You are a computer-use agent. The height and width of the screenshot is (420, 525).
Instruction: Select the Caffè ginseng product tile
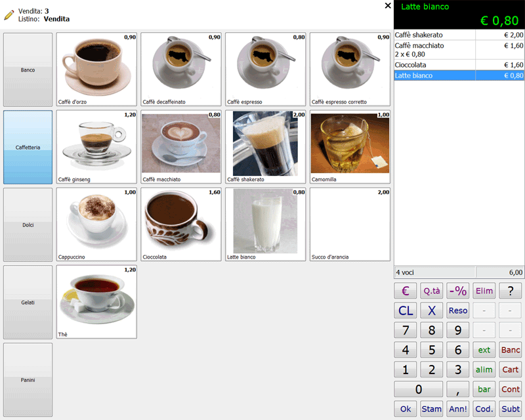(x=96, y=146)
